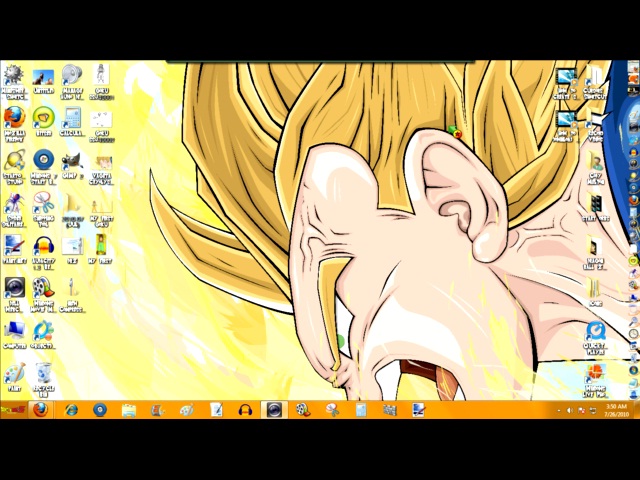Open the Windows Live shortcut on the desktop
This screenshot has width=640, height=480.
tap(596, 380)
